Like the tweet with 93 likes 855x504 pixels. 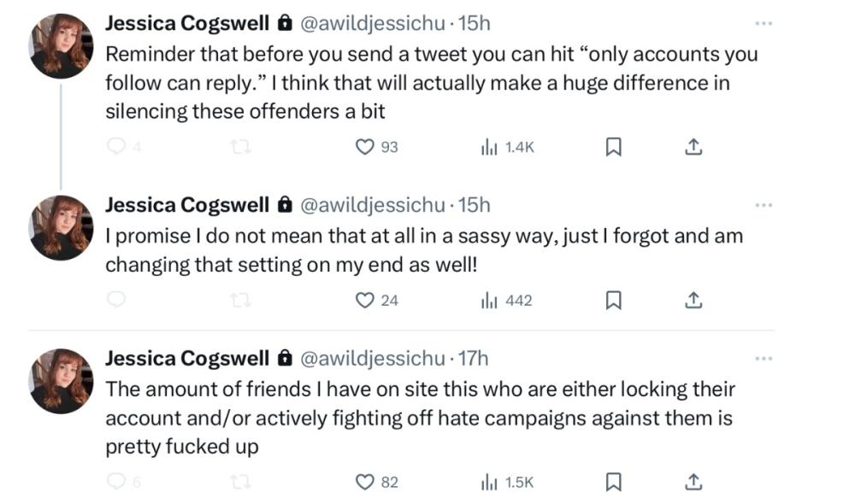[366, 147]
